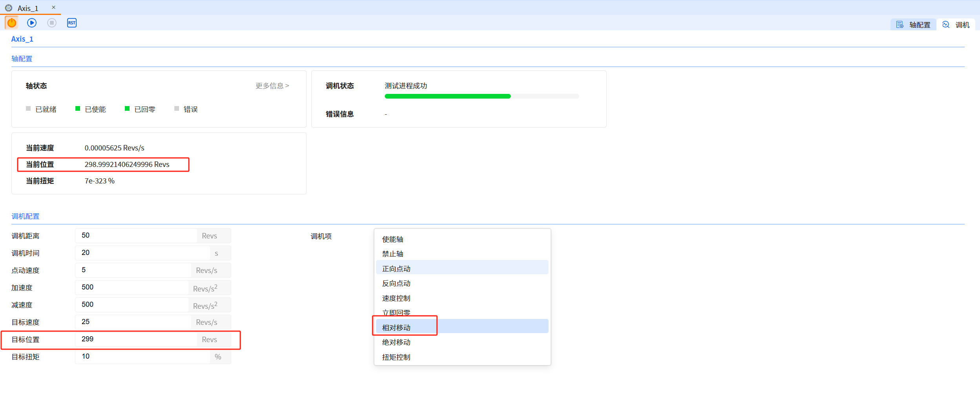This screenshot has height=405, width=980.
Task: Select 扭矩控制 item
Action: click(396, 357)
